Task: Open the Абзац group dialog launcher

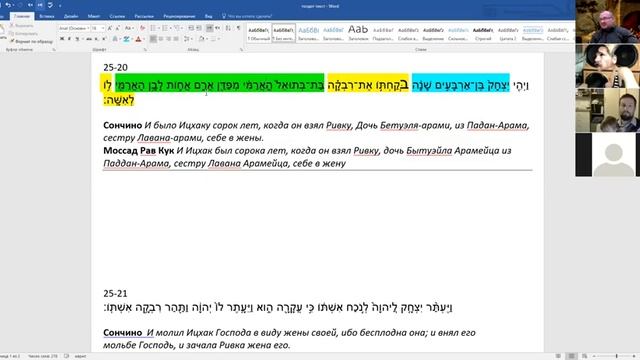Action: click(242, 50)
